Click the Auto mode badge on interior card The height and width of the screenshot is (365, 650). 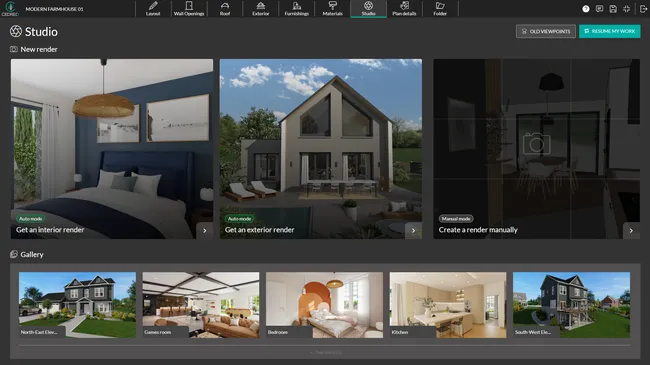click(31, 219)
